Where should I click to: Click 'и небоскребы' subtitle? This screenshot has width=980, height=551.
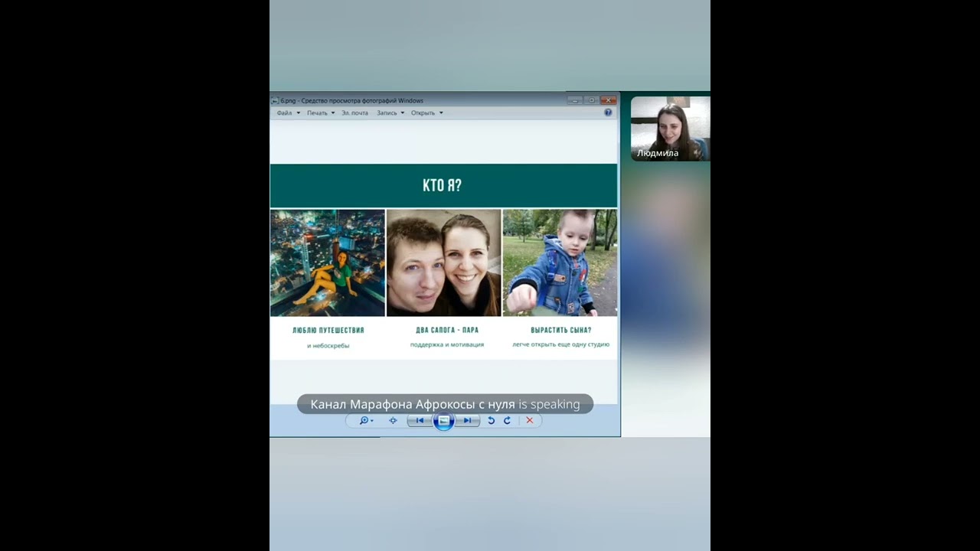[x=328, y=346]
